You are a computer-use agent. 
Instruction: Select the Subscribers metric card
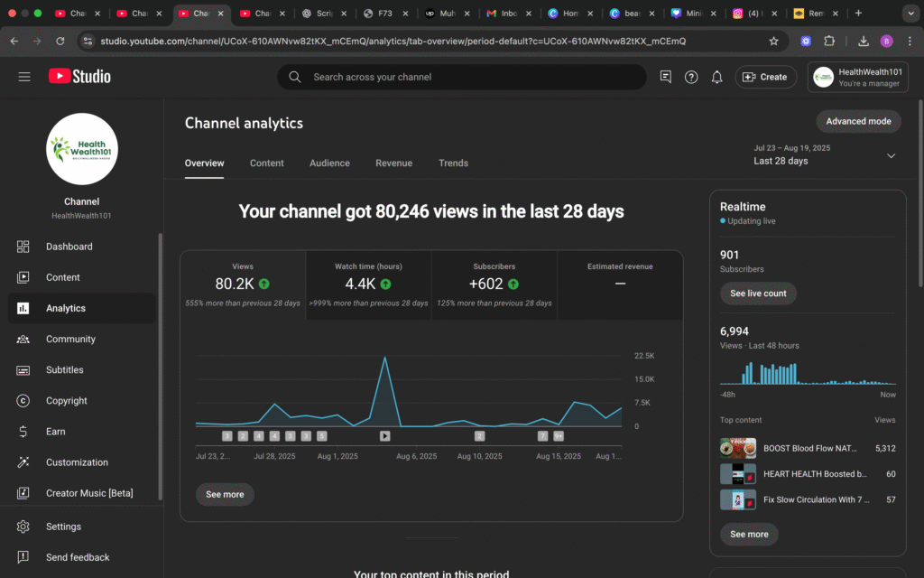coord(494,284)
